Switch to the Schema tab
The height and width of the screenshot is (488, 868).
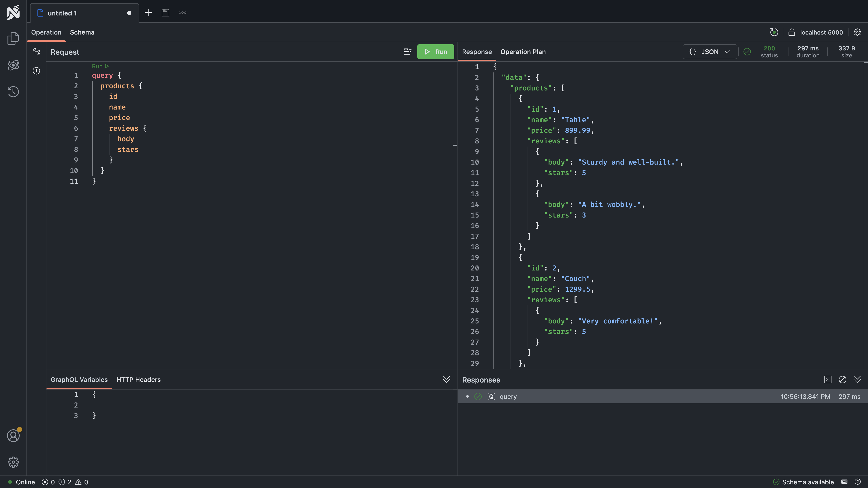(82, 32)
